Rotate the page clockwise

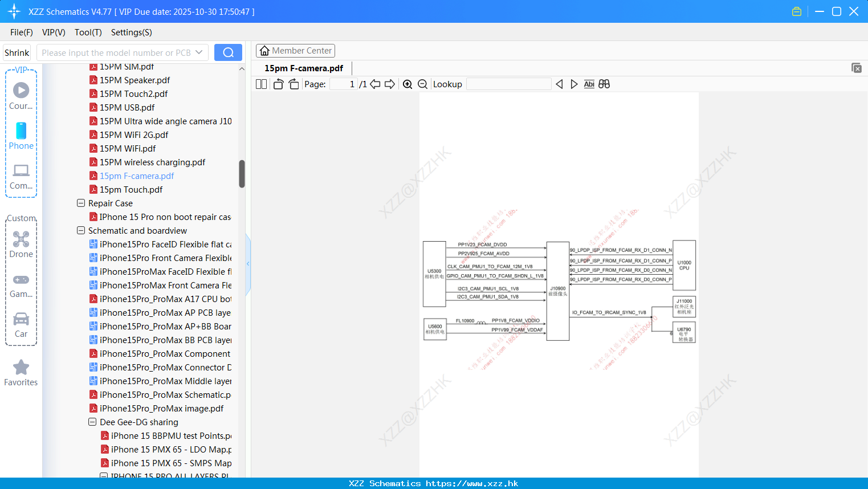pyautogui.click(x=294, y=84)
